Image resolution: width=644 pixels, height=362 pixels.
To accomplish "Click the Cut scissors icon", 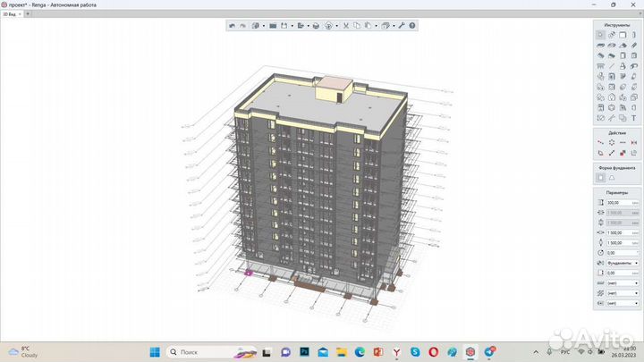I will (346, 26).
